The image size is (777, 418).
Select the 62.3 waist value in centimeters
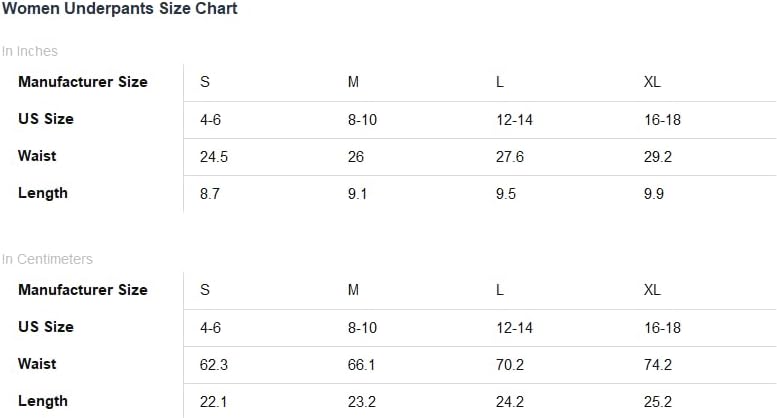[x=214, y=365]
